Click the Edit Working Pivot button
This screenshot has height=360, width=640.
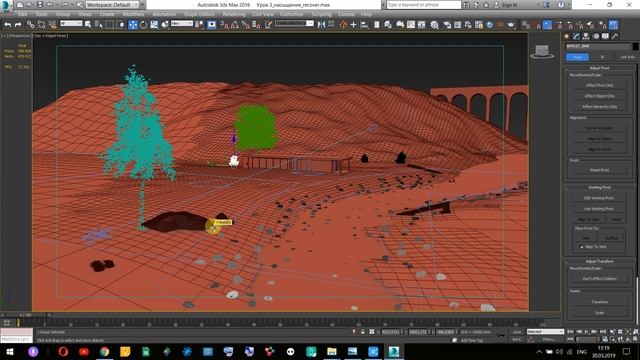click(599, 198)
